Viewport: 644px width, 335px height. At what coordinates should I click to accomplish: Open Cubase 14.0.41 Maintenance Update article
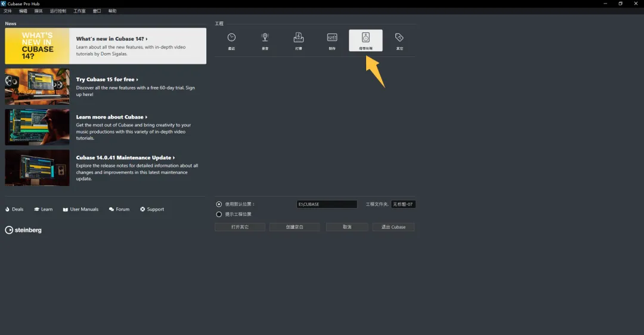pos(106,168)
